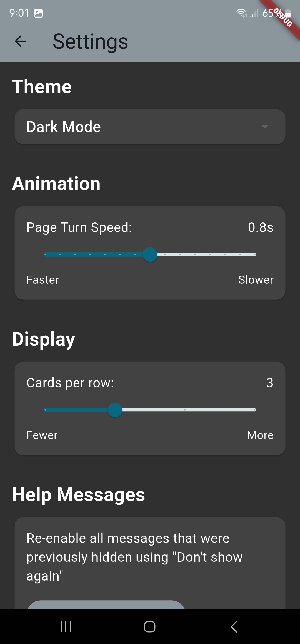Tap the image notification icon in status bar
The height and width of the screenshot is (644, 300).
click(38, 13)
